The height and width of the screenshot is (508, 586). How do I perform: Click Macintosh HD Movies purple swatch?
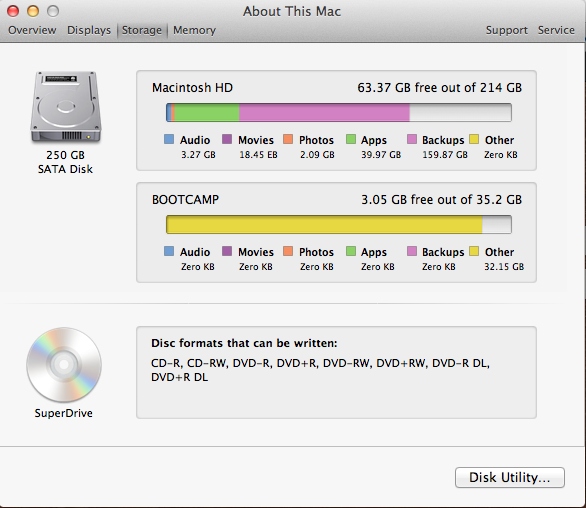[x=227, y=139]
